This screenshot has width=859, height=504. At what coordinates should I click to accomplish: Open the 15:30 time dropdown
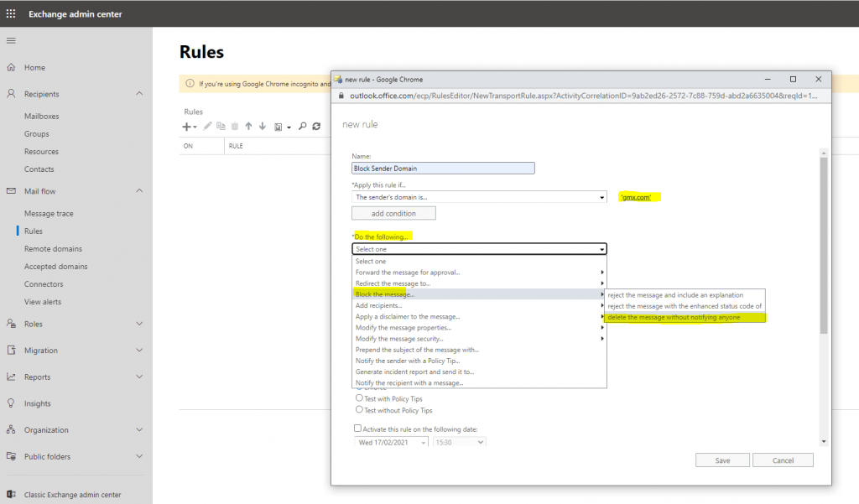459,442
